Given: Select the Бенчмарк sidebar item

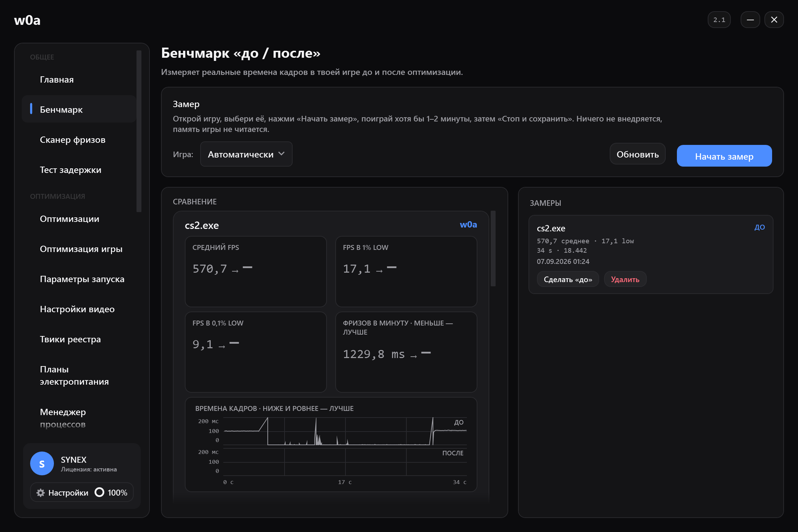Looking at the screenshot, I should 79,109.
